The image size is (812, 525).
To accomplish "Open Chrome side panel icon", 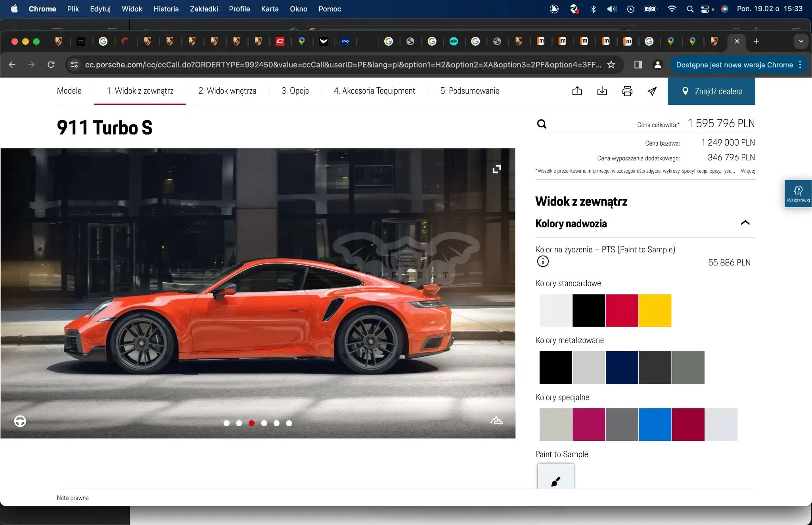I will (638, 64).
